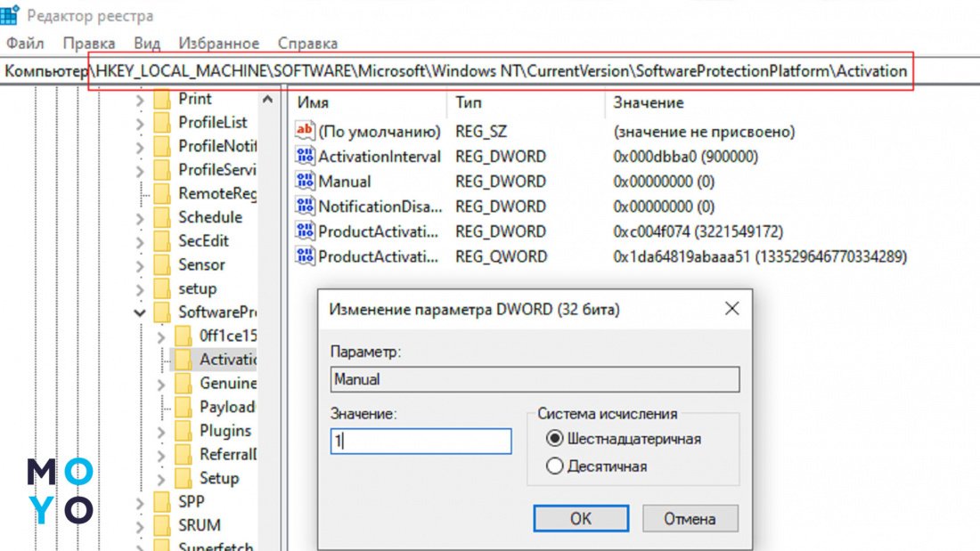Close the DWORD edit dialog

pyautogui.click(x=731, y=309)
